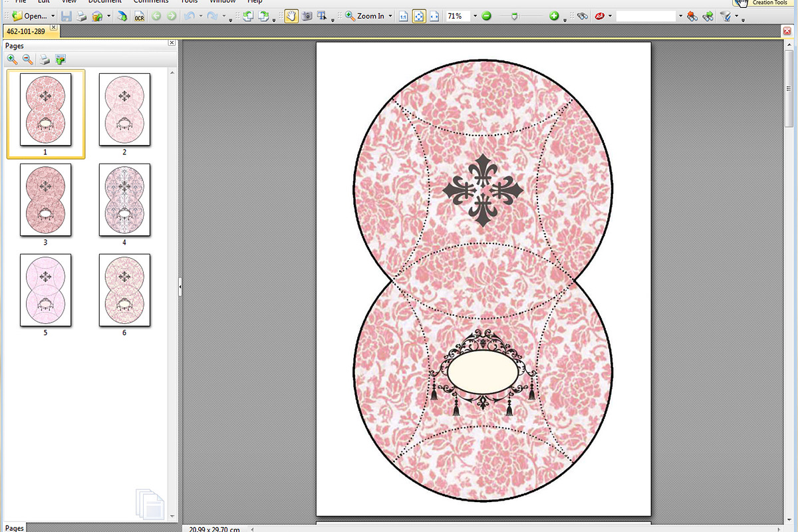Close the 462-101-289 document tab

(x=54, y=29)
